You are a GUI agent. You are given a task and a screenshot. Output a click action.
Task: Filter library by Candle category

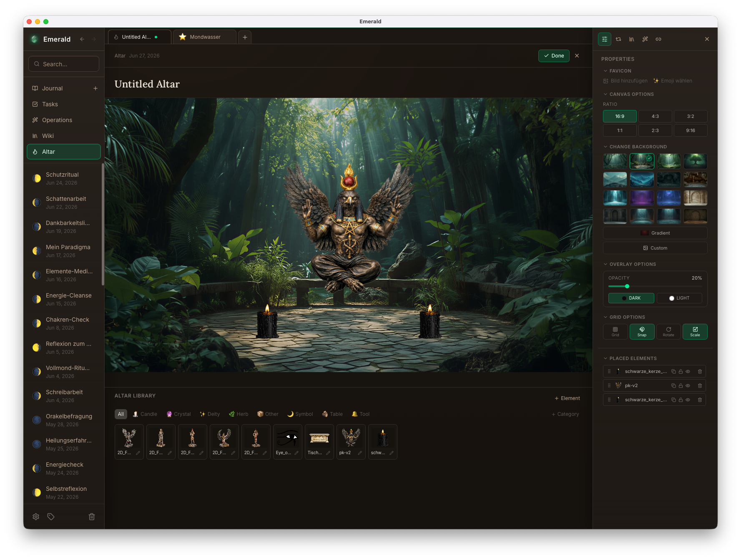145,414
